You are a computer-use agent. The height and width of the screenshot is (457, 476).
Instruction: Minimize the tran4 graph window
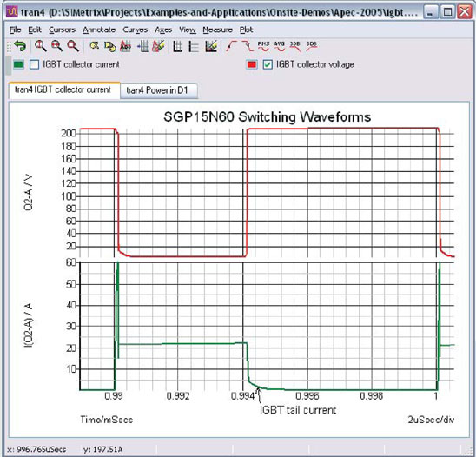[430, 12]
